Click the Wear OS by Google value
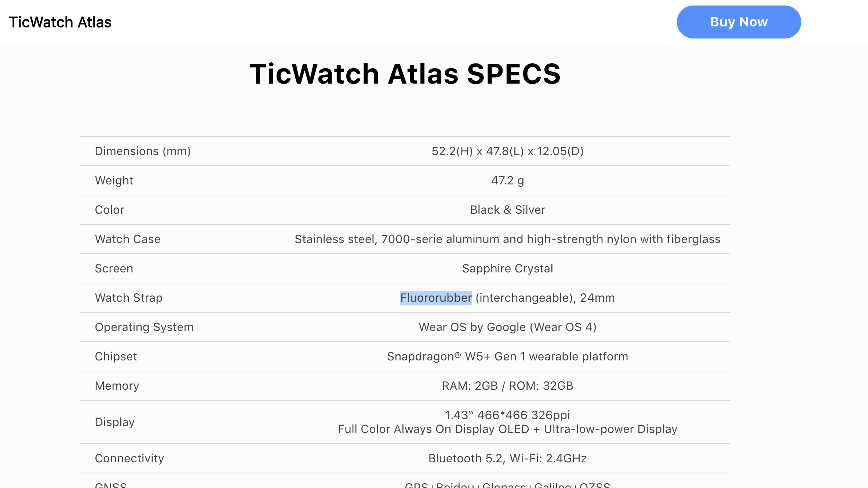868x488 pixels. 507,327
